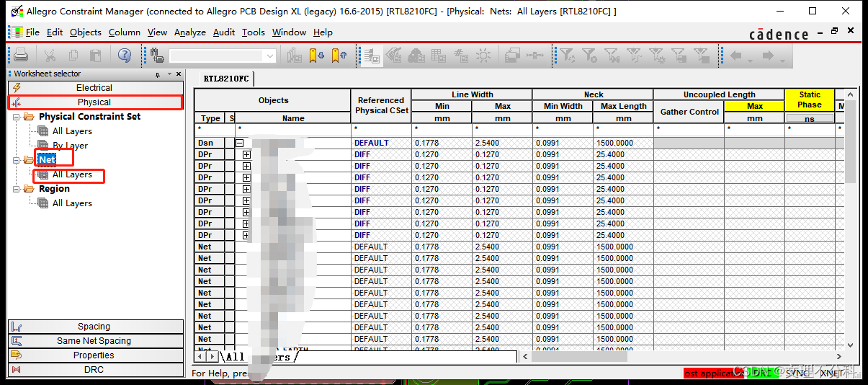868x385 pixels.
Task: Click the yellow Static Phase column header
Action: [x=809, y=99]
